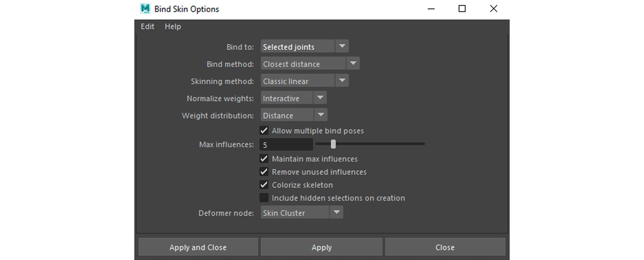Open the Edit menu
The image size is (644, 260).
(x=148, y=26)
